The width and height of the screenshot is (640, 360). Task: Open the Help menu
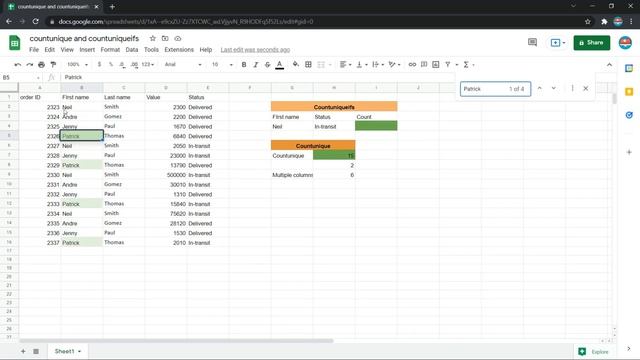click(206, 50)
